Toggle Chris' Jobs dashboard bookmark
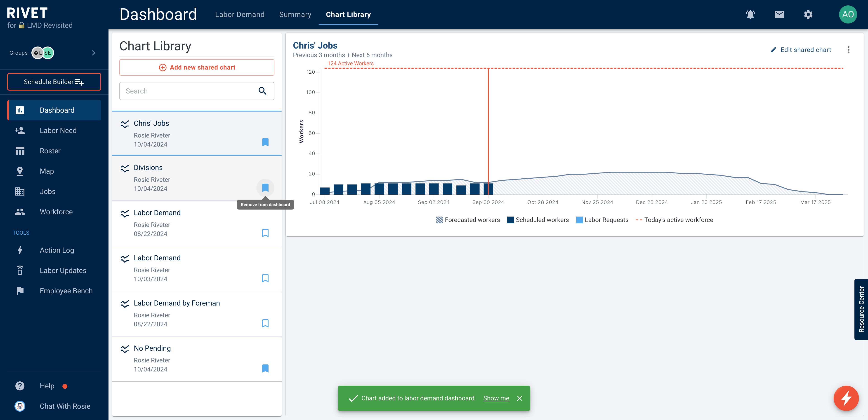This screenshot has width=868, height=420. pos(265,142)
